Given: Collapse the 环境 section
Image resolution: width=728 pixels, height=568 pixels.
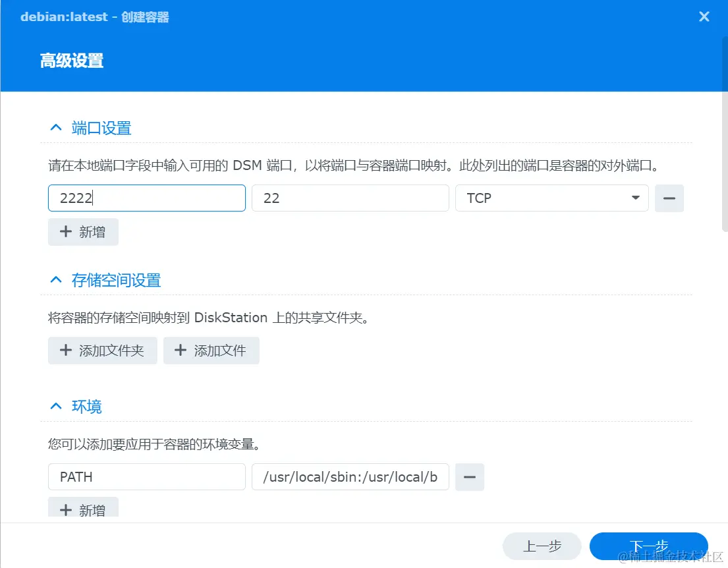Looking at the screenshot, I should coord(55,405).
